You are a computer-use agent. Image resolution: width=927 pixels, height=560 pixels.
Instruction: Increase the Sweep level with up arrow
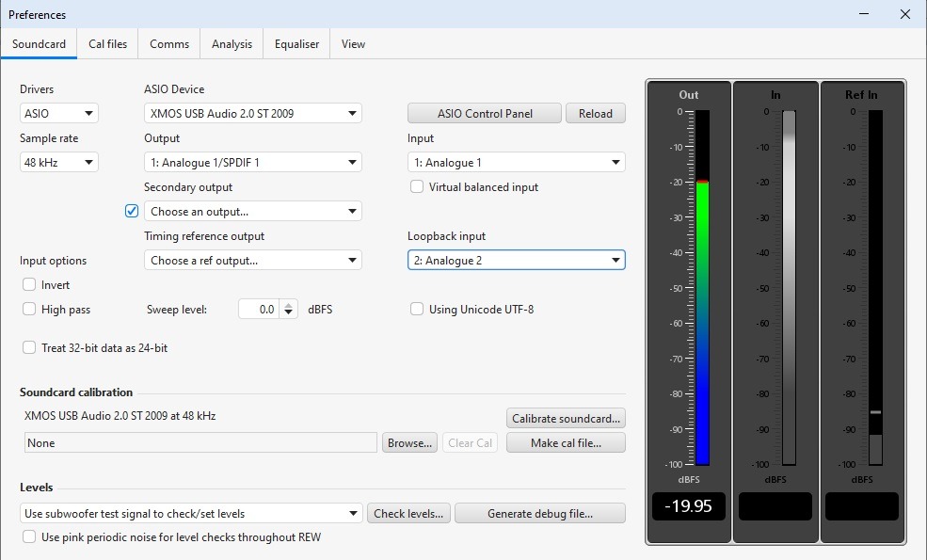[289, 305]
